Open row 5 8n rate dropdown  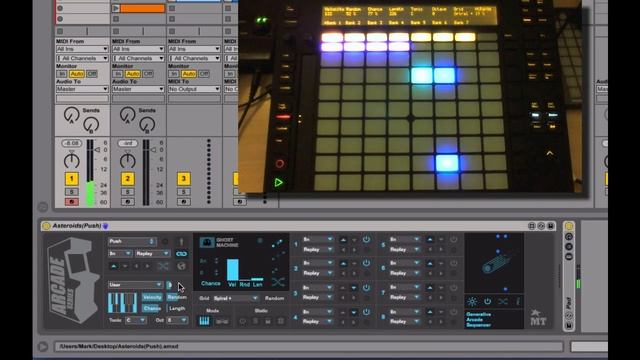point(404,240)
